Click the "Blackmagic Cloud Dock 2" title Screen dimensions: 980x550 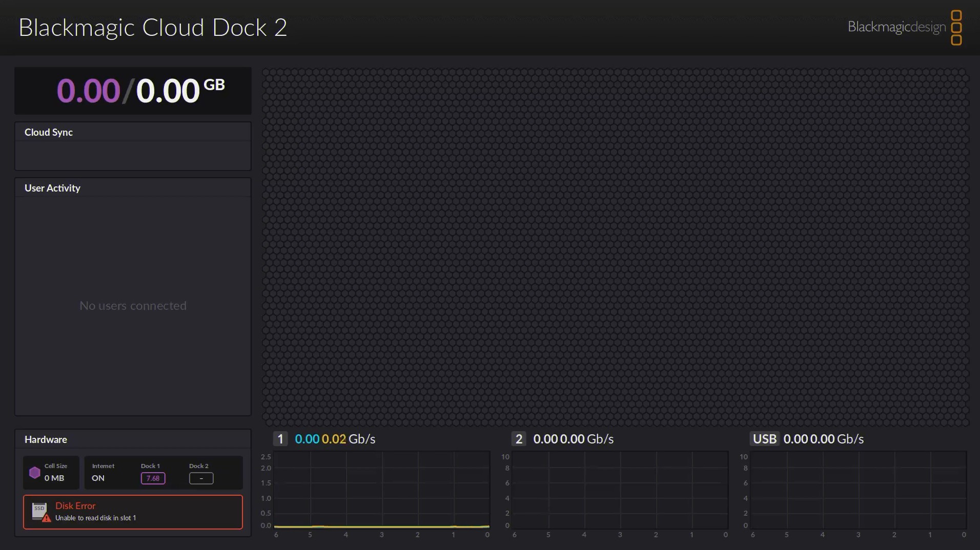[x=153, y=28]
